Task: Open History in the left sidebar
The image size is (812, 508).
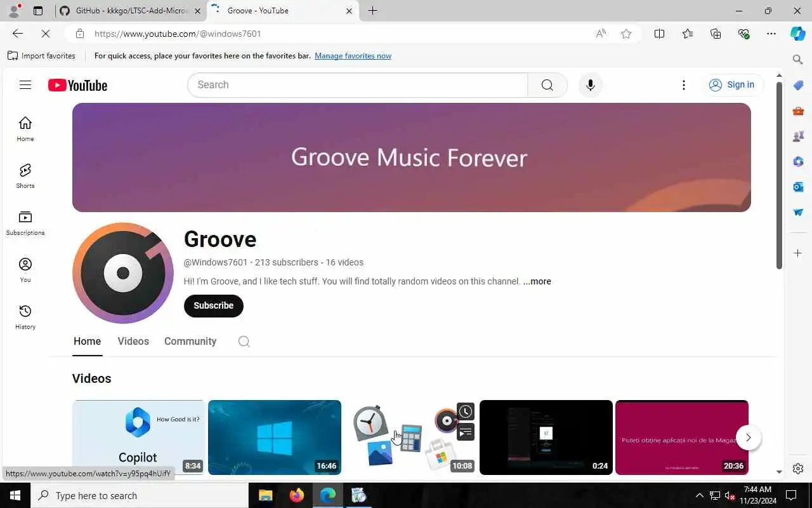Action: (x=25, y=317)
